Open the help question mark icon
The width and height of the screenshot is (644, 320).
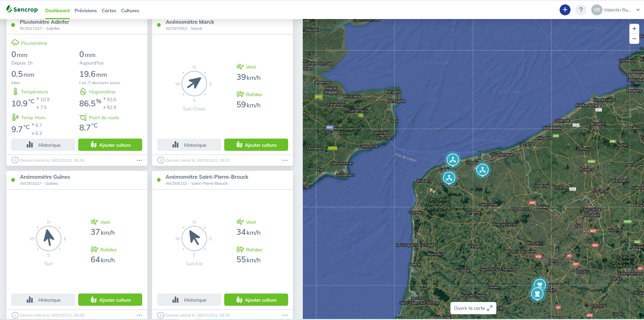(x=581, y=10)
